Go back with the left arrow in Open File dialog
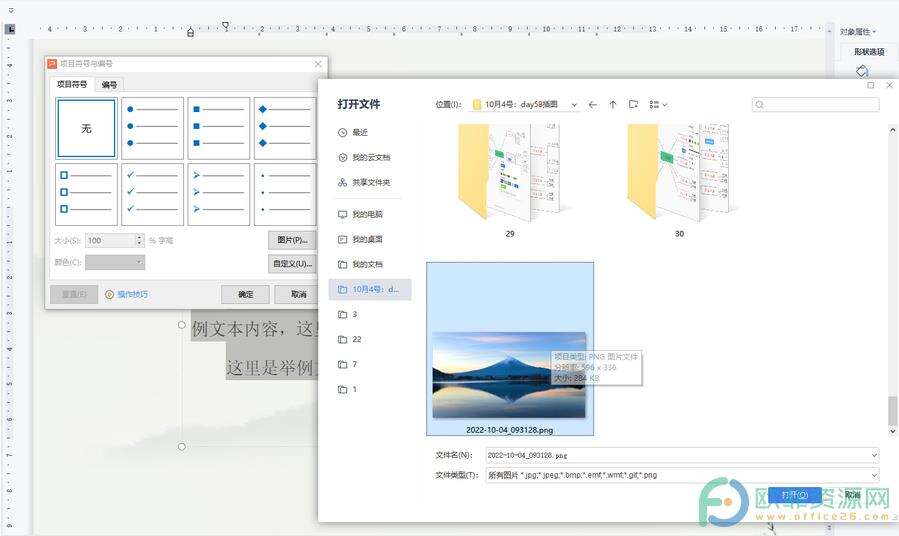Screen dimensions: 899x536 [593, 104]
